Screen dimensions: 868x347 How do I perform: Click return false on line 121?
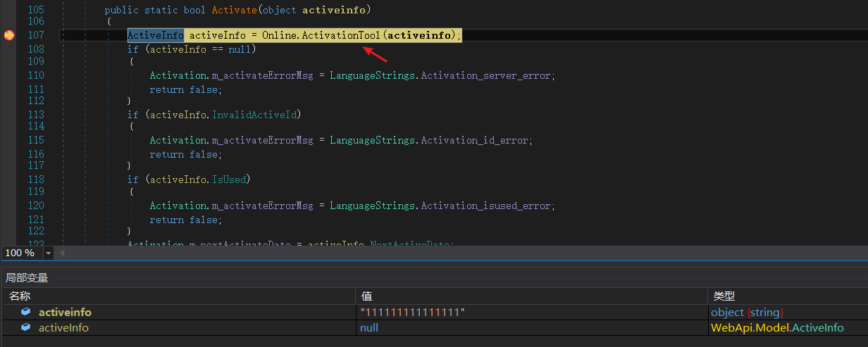(185, 220)
